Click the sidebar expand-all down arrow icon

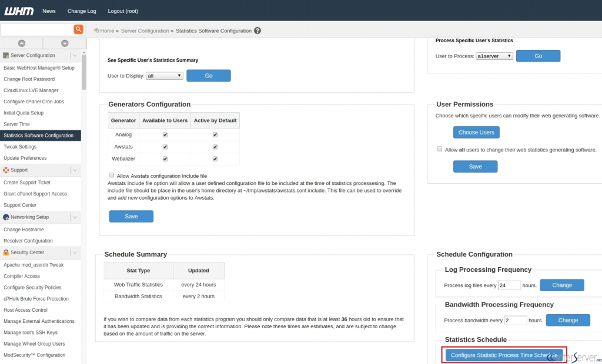tap(65, 43)
